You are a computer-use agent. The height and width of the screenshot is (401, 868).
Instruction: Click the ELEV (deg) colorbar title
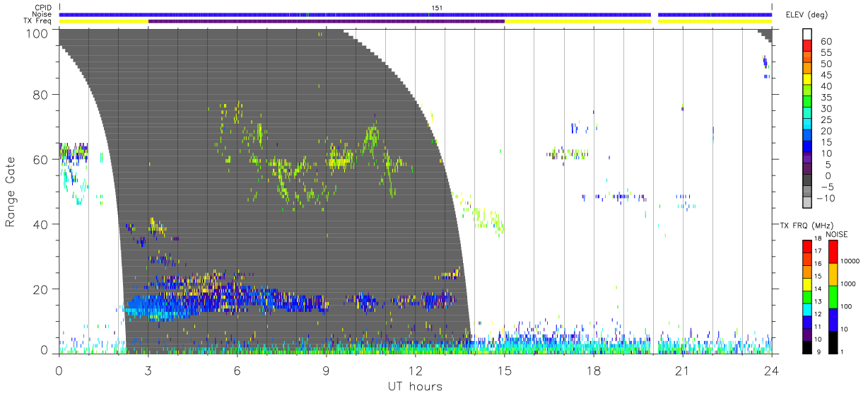coord(807,15)
